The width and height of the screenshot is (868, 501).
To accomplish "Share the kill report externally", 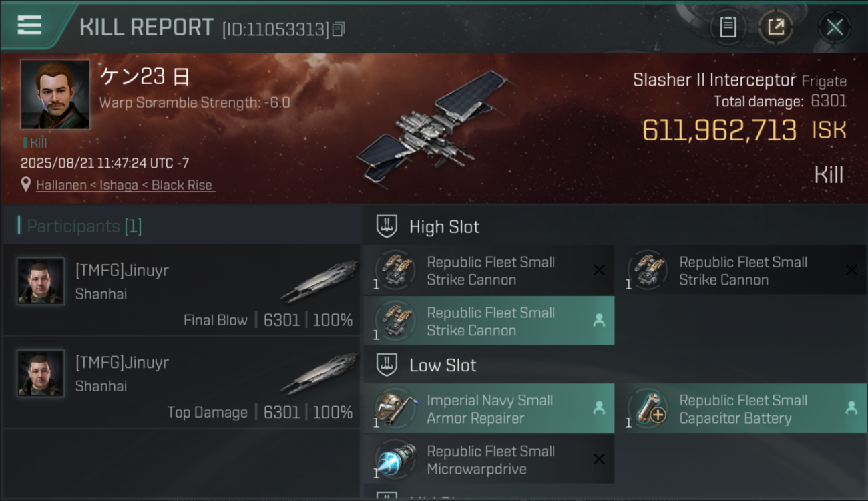I will (x=775, y=27).
